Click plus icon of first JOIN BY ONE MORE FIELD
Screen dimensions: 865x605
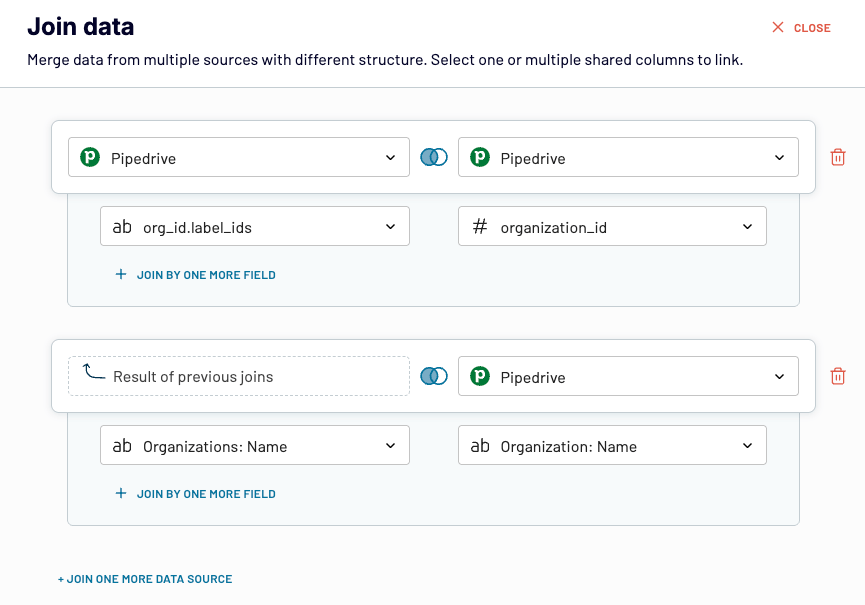coord(121,274)
